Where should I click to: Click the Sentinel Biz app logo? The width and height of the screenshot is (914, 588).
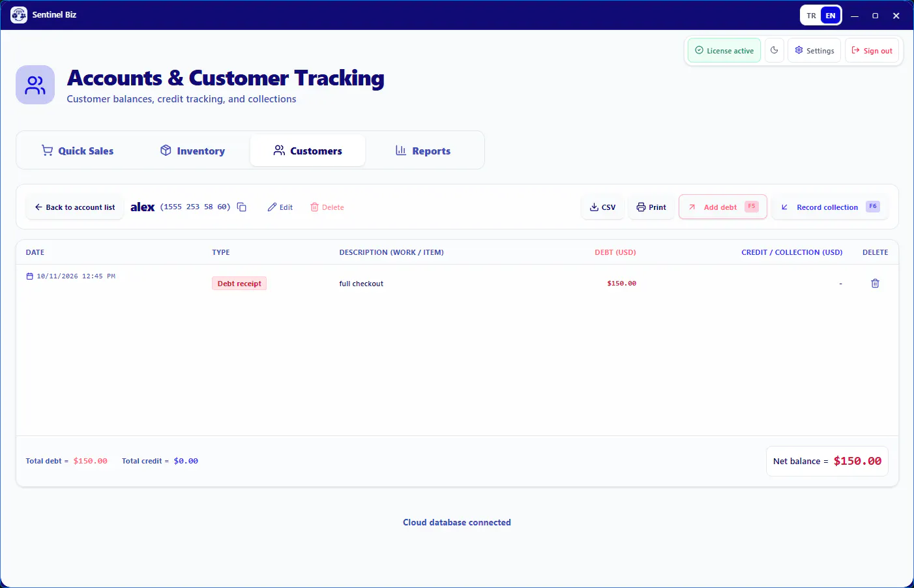pyautogui.click(x=19, y=15)
